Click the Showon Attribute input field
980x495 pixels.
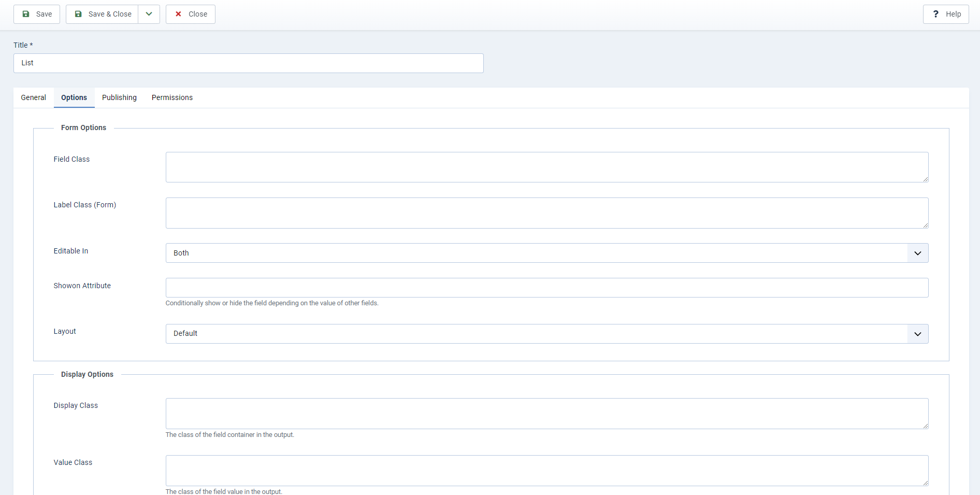coord(547,288)
